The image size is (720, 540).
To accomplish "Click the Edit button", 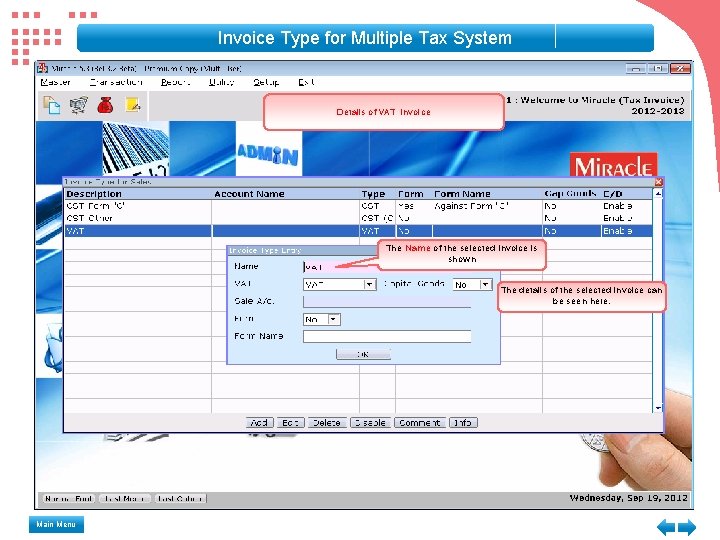I will pyautogui.click(x=291, y=423).
